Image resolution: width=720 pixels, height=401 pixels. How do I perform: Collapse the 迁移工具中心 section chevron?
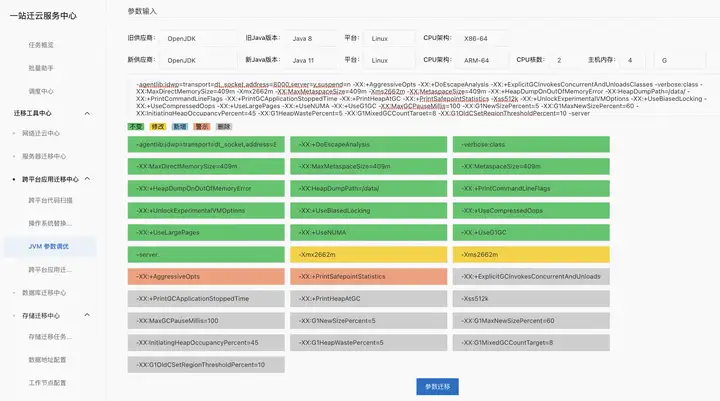coord(87,113)
